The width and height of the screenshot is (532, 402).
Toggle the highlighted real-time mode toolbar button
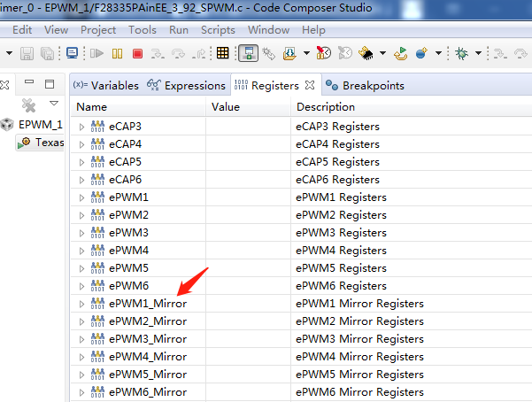[249, 53]
